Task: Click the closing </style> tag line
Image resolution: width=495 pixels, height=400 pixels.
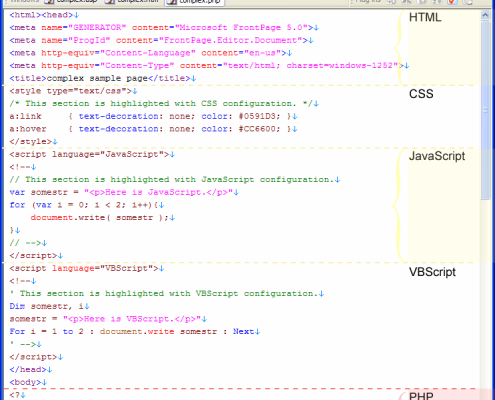Action: tap(33, 142)
